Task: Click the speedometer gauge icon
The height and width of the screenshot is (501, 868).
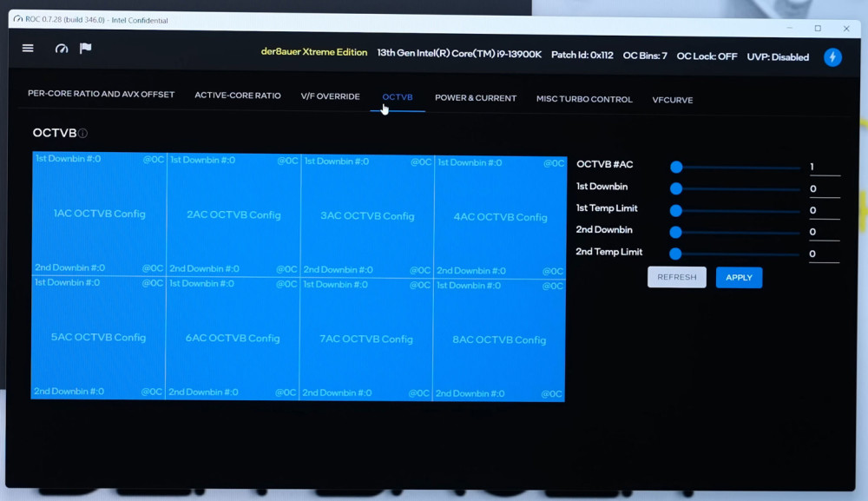Action: point(61,49)
